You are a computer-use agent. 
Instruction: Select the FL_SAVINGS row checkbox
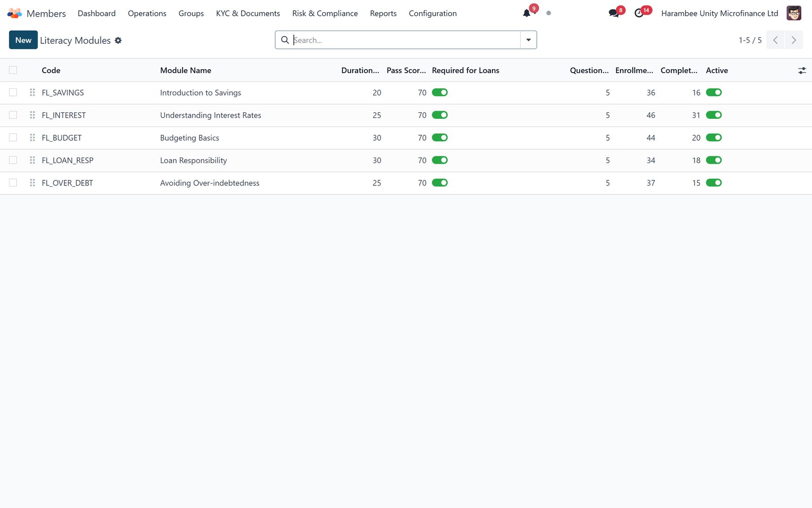point(13,92)
